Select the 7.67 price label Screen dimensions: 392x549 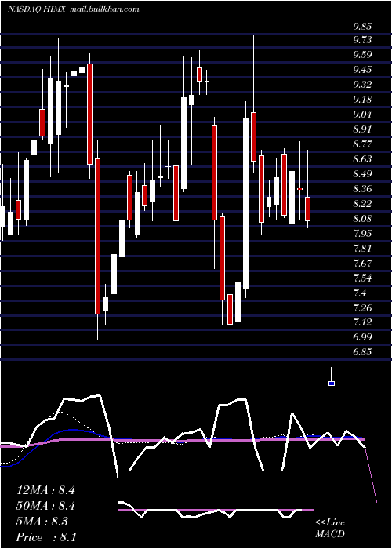click(x=362, y=263)
